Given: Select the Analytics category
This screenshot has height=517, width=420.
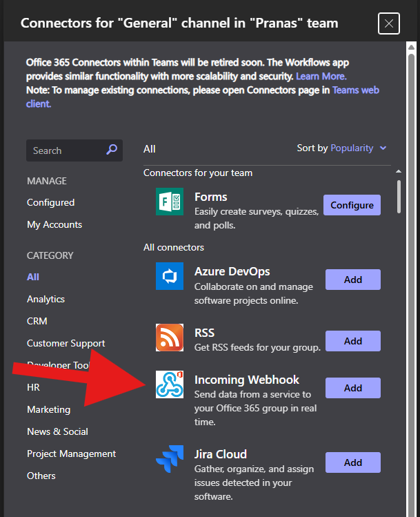Looking at the screenshot, I should [46, 299].
